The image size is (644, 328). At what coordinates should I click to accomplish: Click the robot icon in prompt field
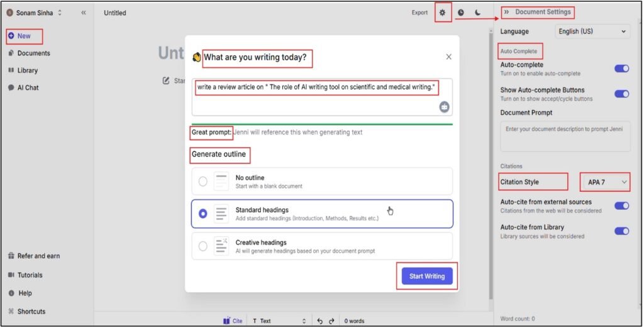445,107
